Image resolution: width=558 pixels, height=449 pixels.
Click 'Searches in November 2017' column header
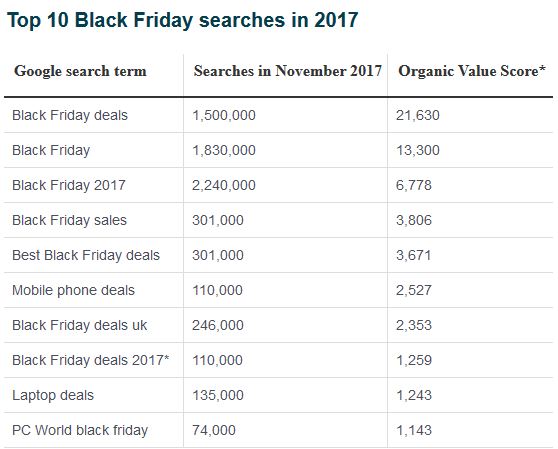[288, 71]
